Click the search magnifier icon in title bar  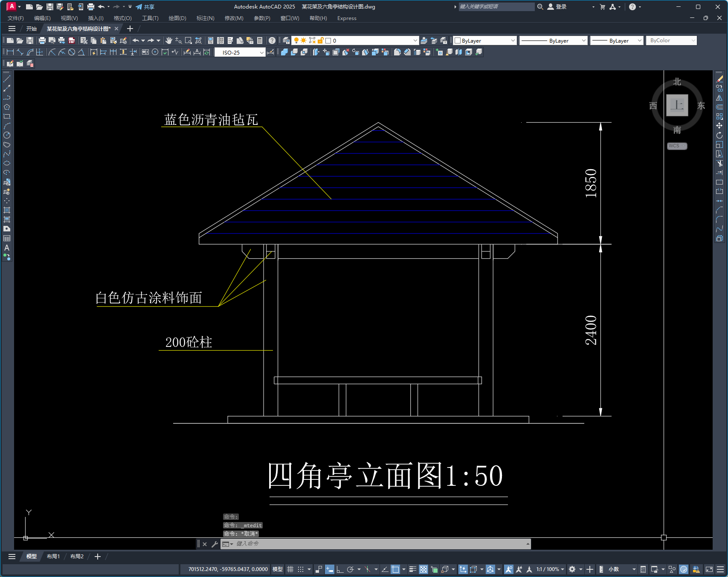pyautogui.click(x=540, y=7)
